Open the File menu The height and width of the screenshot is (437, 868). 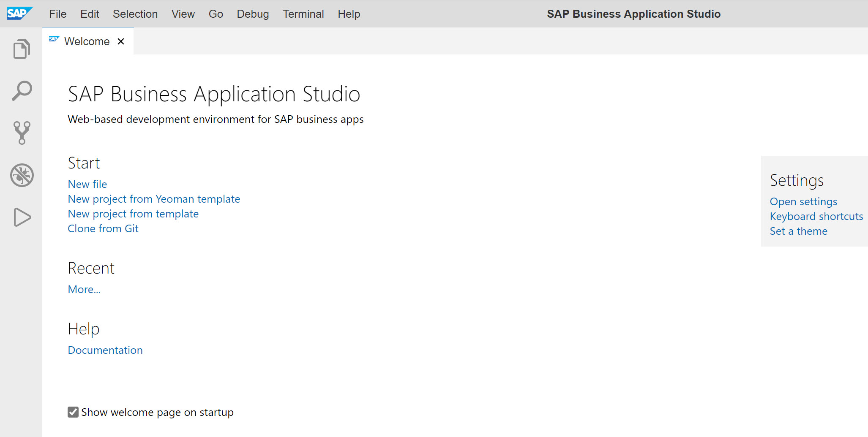(58, 14)
